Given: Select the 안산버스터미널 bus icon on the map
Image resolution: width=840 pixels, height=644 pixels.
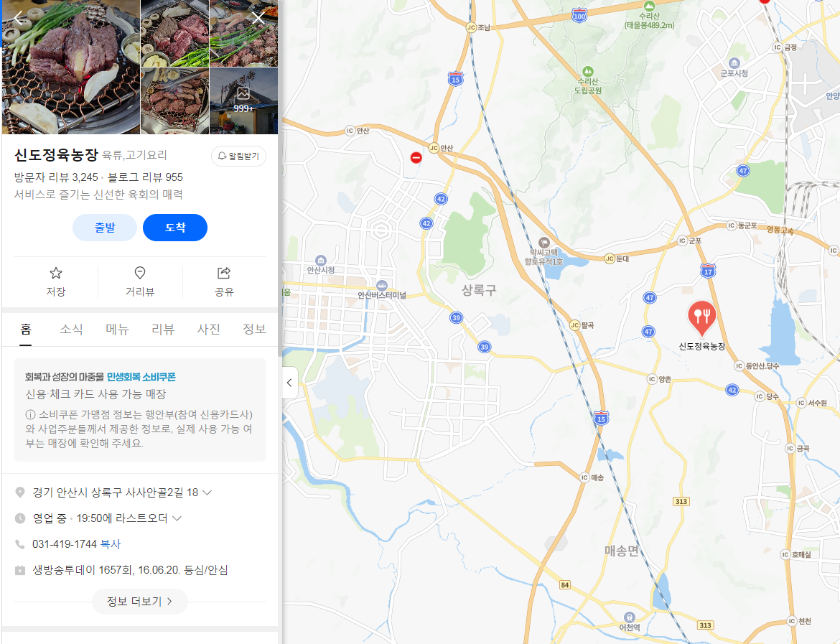Looking at the screenshot, I should (381, 286).
